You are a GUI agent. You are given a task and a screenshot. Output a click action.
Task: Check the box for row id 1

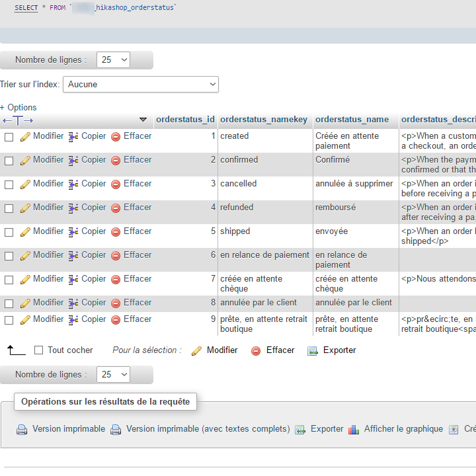coord(9,137)
